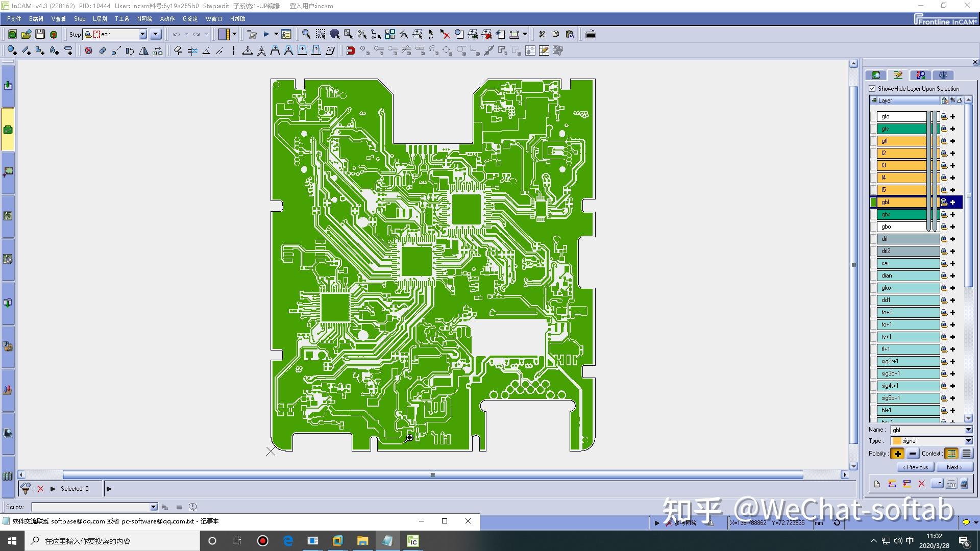This screenshot has height=551, width=980.
Task: Toggle Show/Hide Layer Upon Selection checkbox
Action: [x=872, y=89]
